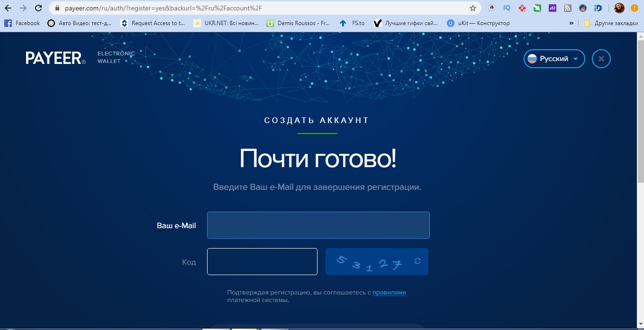Open the speech bubble chat extension
Image resolution: width=644 pixels, height=330 pixels.
pyautogui.click(x=492, y=8)
